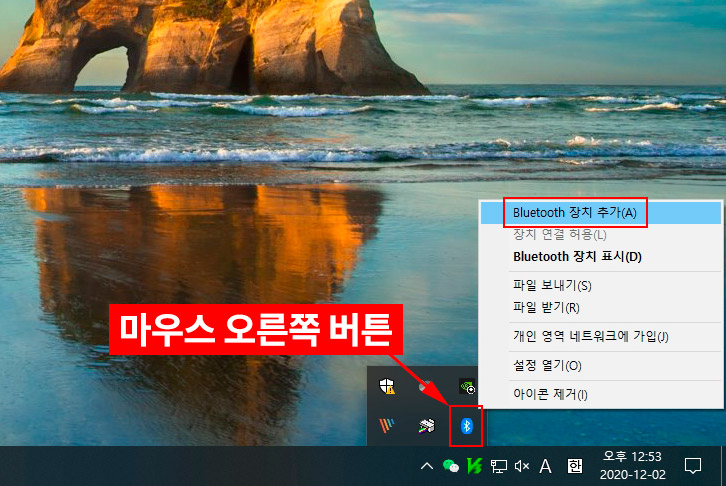The image size is (726, 486).
Task: Toggle the '한' Korean IME indicator
Action: point(575,466)
